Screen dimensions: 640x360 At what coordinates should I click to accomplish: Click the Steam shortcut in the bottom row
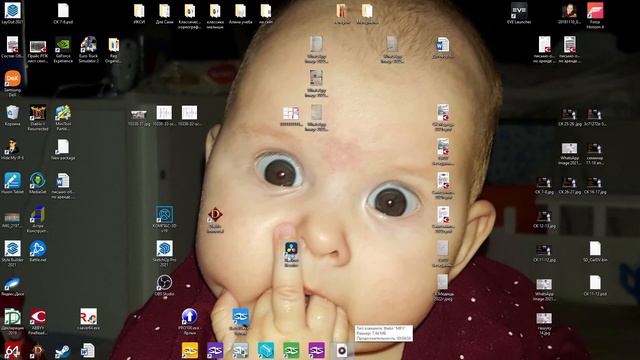click(63, 351)
